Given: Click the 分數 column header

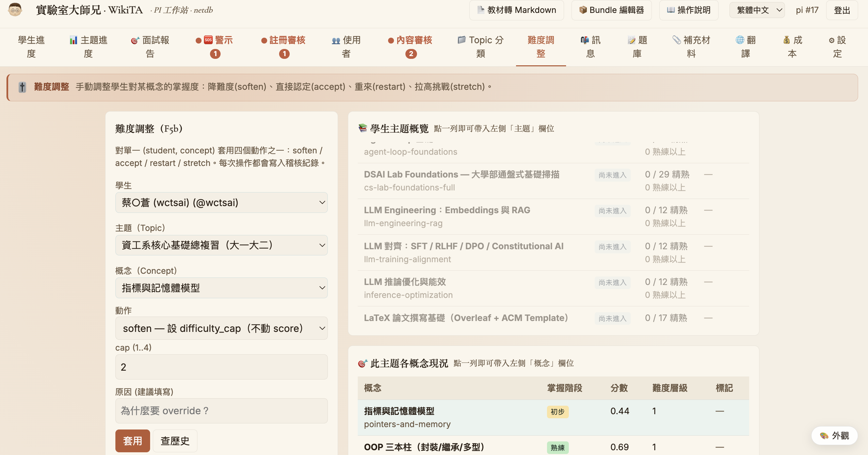Looking at the screenshot, I should pyautogui.click(x=619, y=388).
